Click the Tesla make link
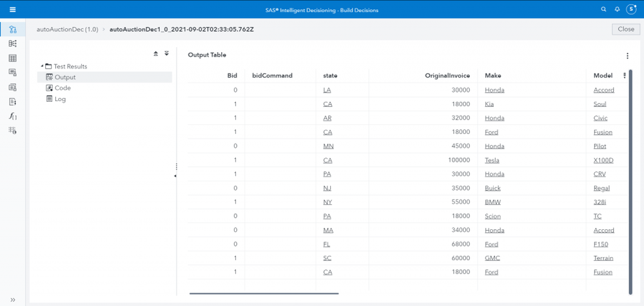644x306 pixels. [x=492, y=160]
